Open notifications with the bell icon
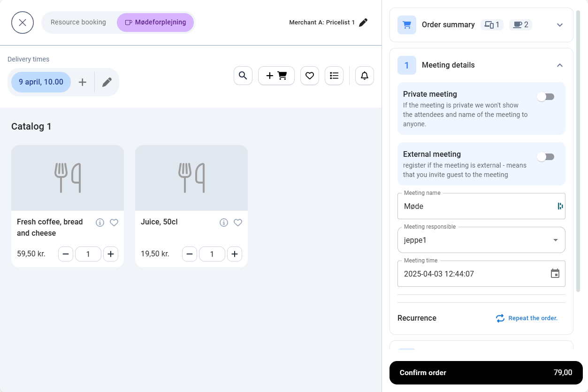 365,76
